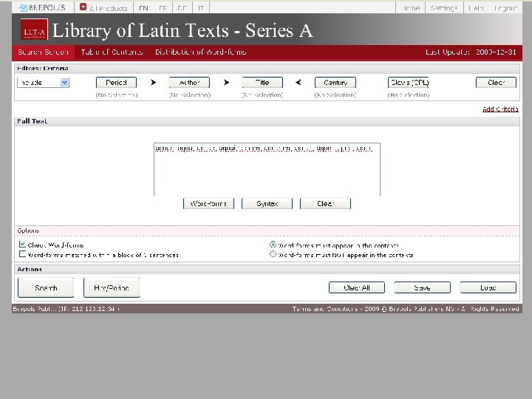The width and height of the screenshot is (532, 399).
Task: Click Clear button under text box
Action: pos(325,204)
